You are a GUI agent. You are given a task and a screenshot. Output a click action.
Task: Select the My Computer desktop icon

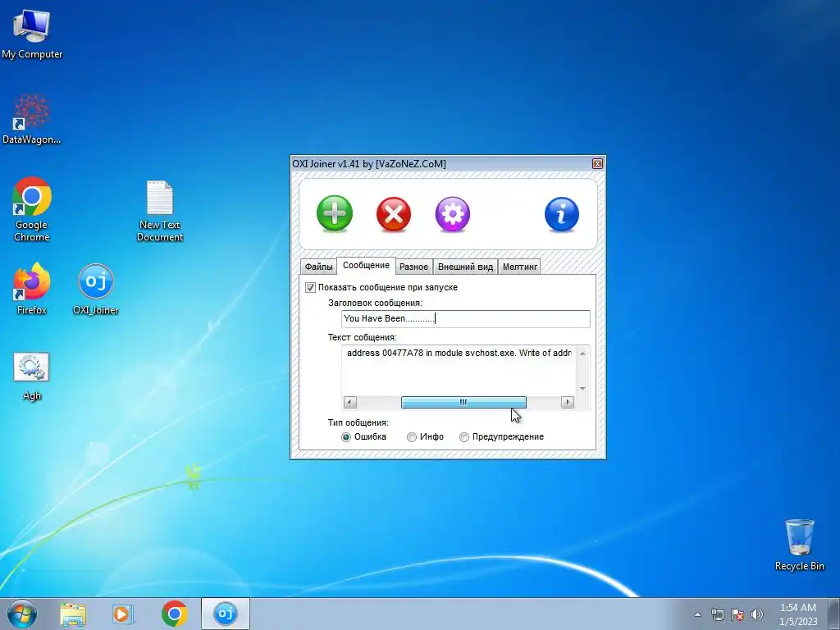pyautogui.click(x=32, y=33)
